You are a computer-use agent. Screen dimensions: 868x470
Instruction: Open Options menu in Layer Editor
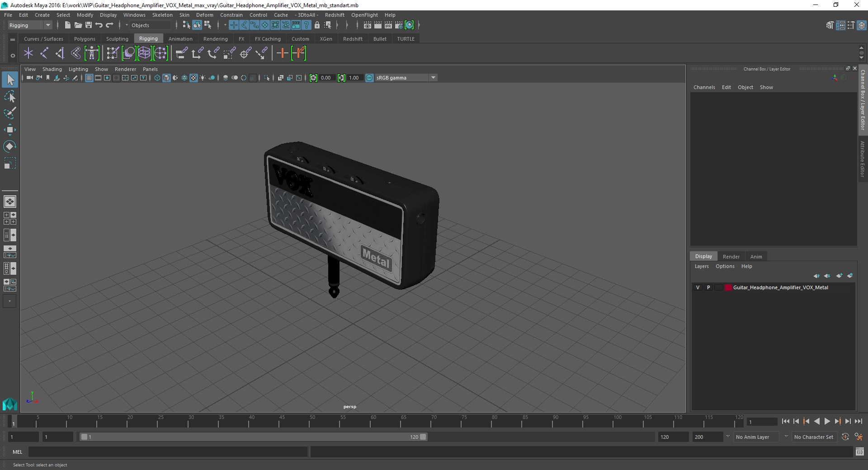click(725, 266)
